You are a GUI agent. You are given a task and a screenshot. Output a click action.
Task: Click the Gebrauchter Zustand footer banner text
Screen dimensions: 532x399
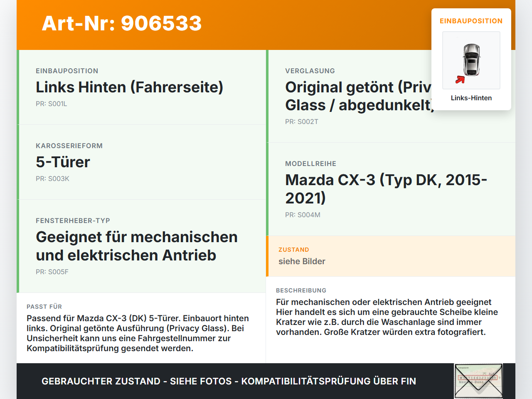(229, 382)
